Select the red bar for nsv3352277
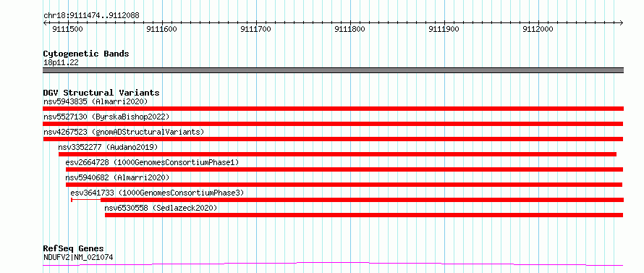Screen dimensions: 644x273 tap(337, 154)
